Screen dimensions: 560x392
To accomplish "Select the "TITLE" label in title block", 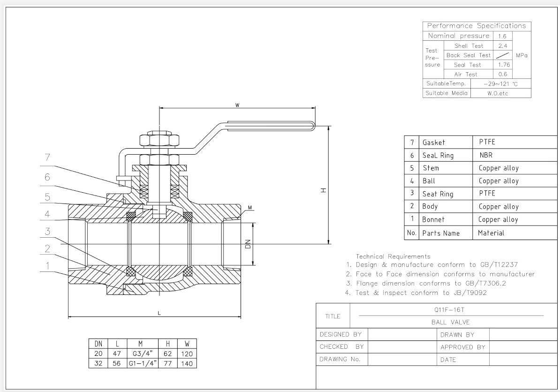I will pyautogui.click(x=333, y=317).
